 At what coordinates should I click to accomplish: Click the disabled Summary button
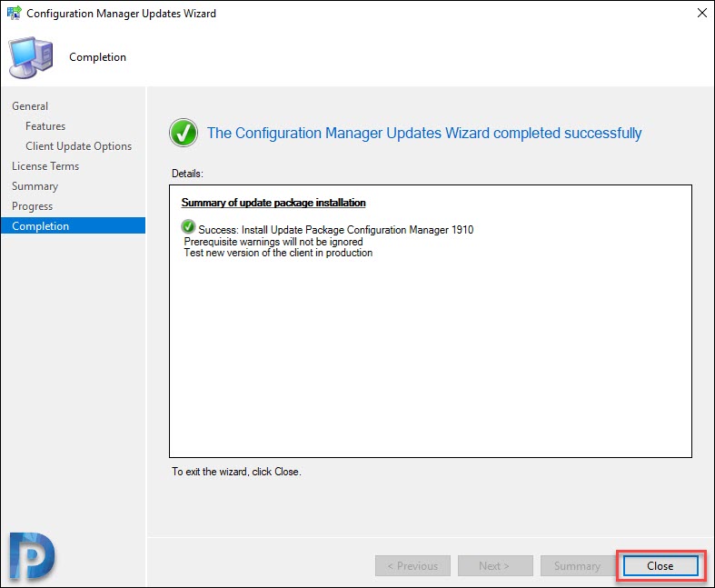577,565
